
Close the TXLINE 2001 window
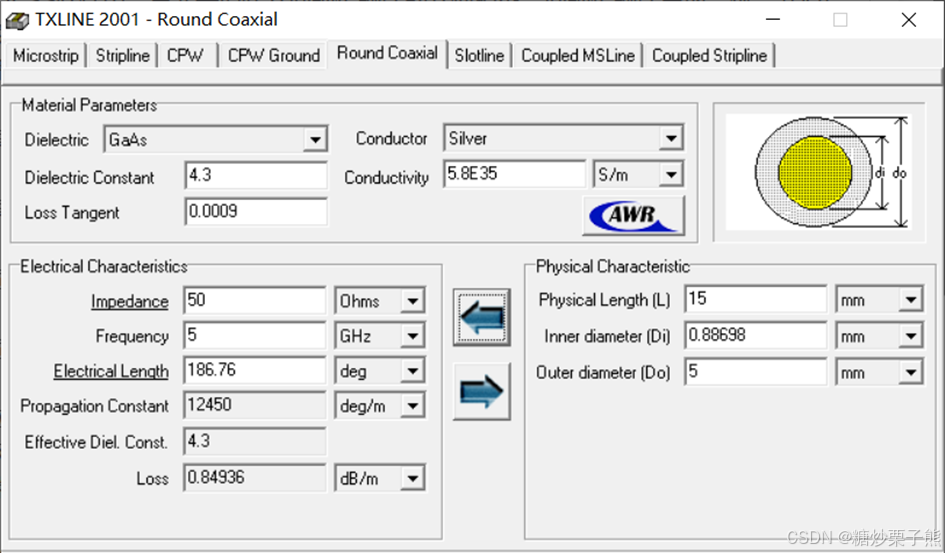(909, 20)
